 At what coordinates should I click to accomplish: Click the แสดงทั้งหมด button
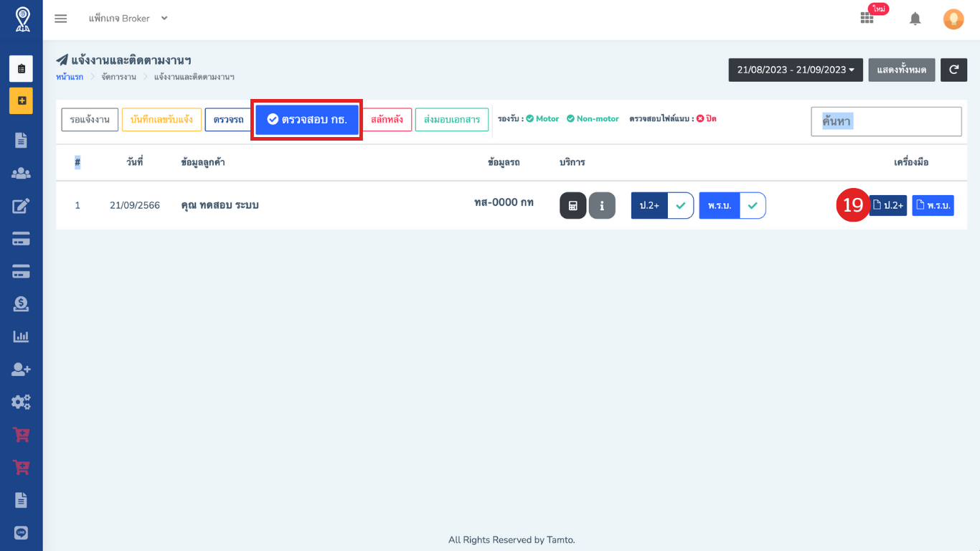902,70
